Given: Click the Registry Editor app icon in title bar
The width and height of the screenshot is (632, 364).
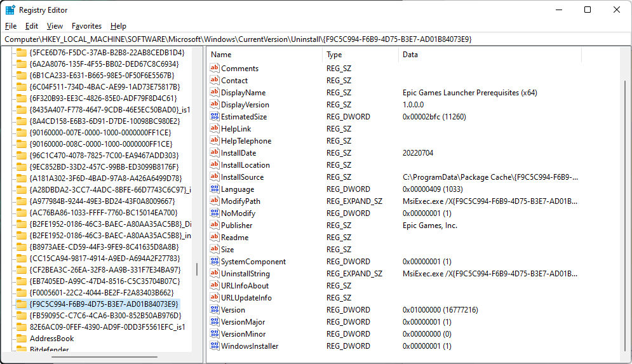Looking at the screenshot, I should (10, 10).
